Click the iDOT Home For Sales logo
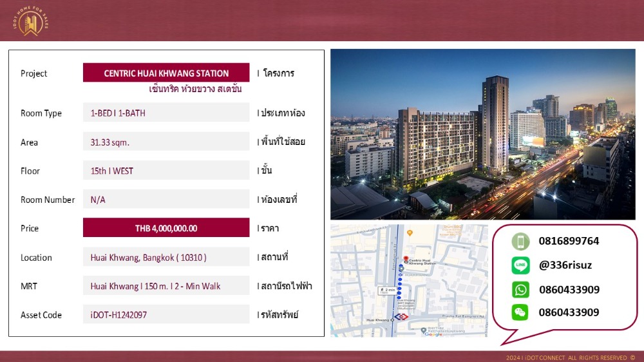 tap(30, 21)
